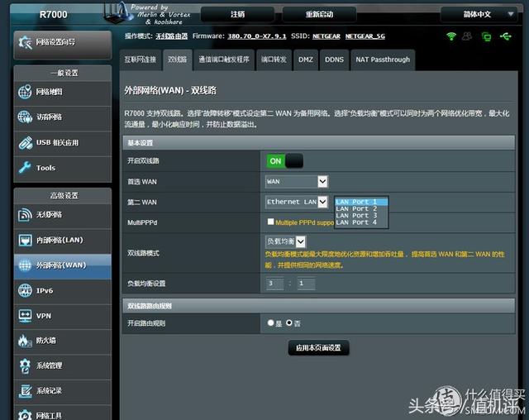Click the R7000 model title

point(53,15)
